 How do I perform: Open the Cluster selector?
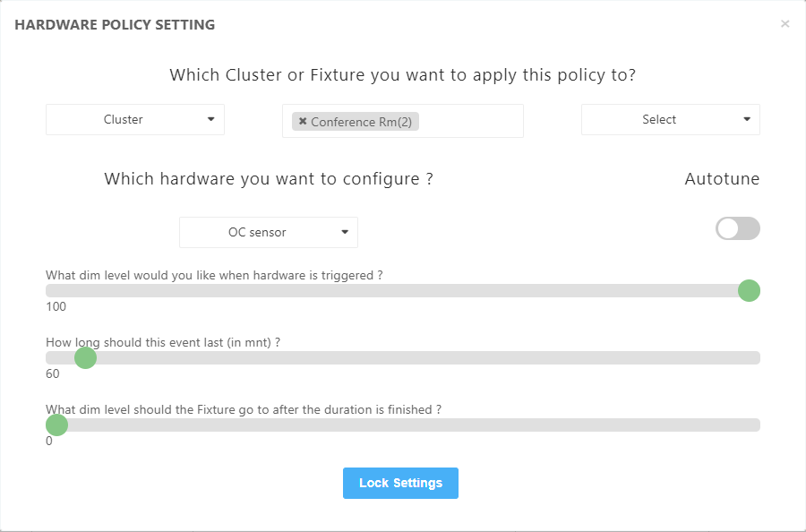point(134,118)
